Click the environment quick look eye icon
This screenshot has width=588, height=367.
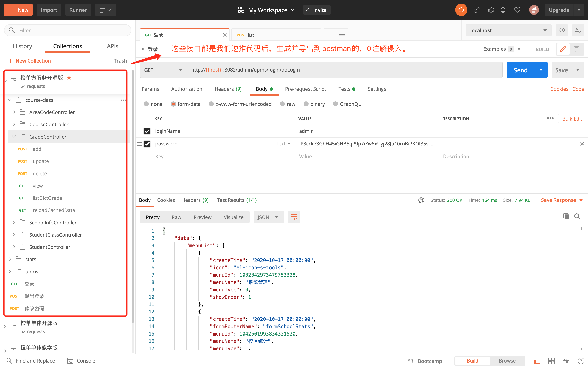562,30
